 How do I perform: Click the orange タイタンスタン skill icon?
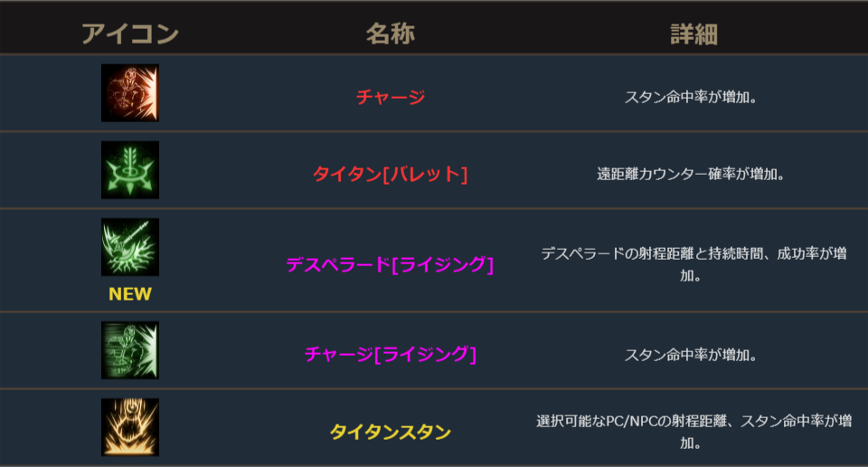pyautogui.click(x=129, y=427)
